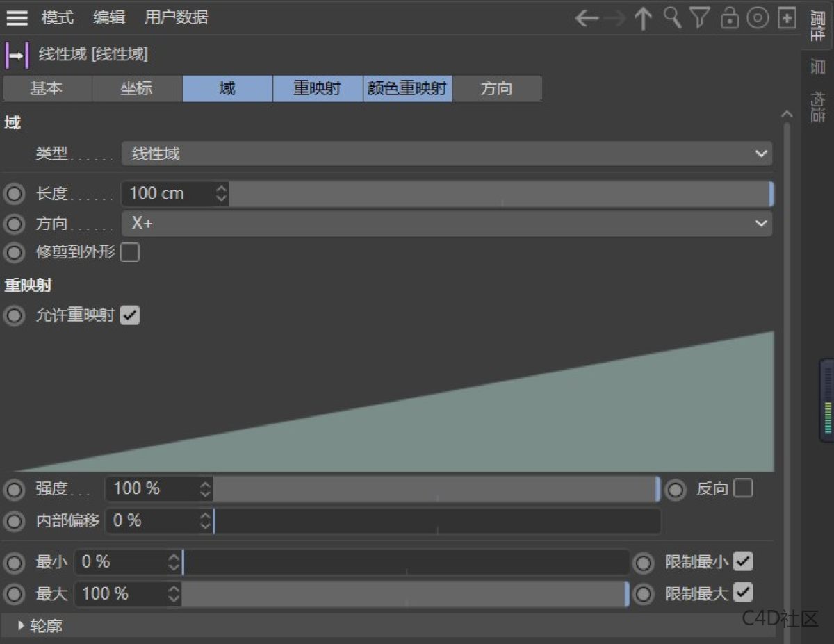
Task: Switch to the 重映射 tab
Action: coord(317,89)
